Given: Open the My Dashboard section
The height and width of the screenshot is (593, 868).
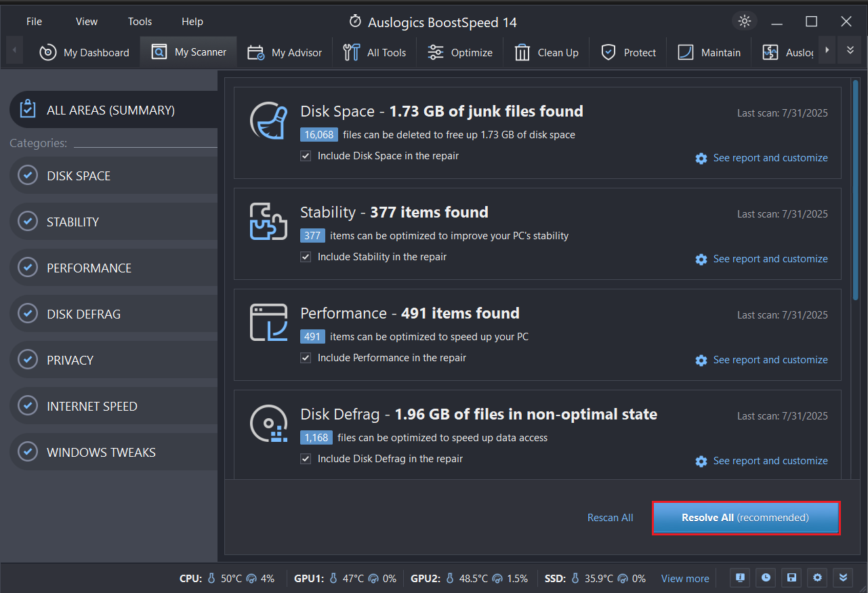Looking at the screenshot, I should [x=84, y=52].
